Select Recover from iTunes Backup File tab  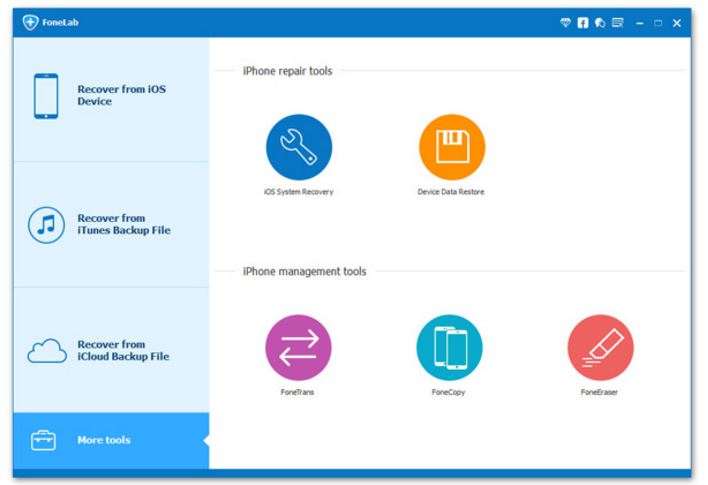(111, 225)
